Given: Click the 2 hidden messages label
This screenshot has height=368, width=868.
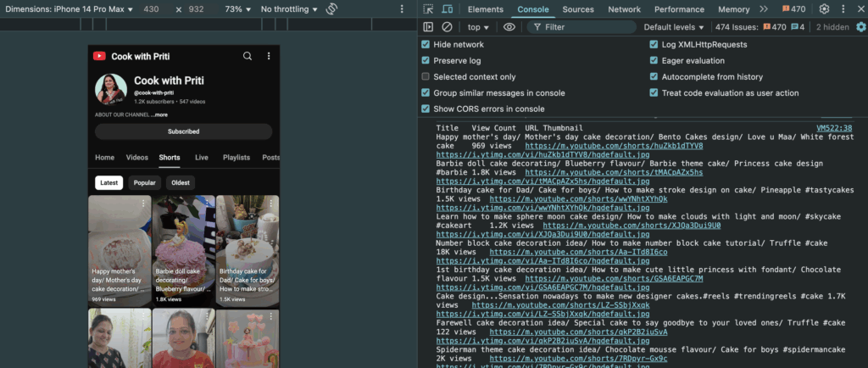Looking at the screenshot, I should point(832,26).
